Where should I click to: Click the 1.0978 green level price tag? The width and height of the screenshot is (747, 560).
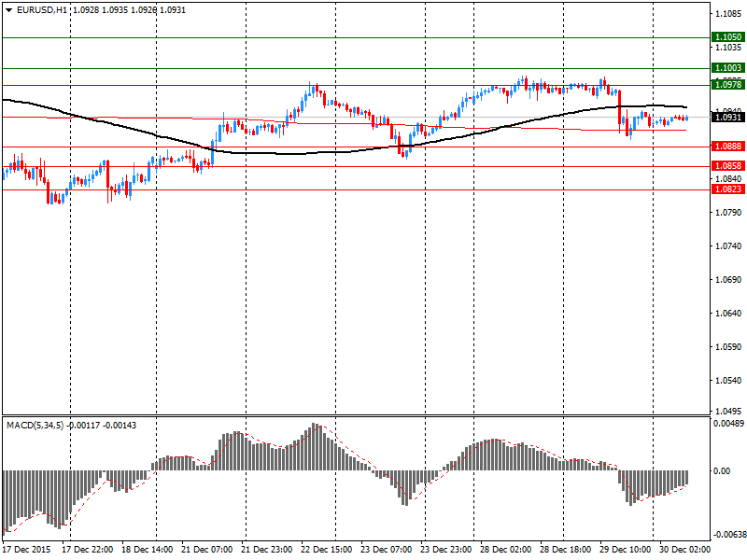[x=727, y=85]
